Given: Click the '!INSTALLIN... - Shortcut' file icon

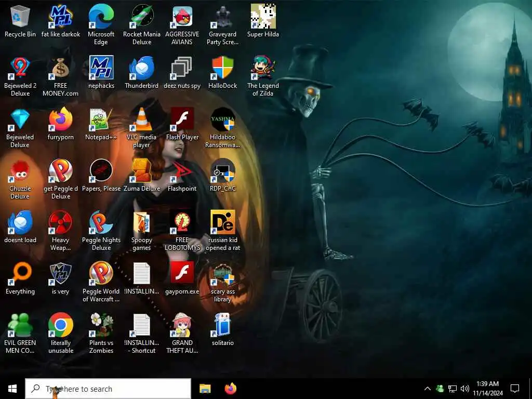Looking at the screenshot, I should tap(142, 325).
